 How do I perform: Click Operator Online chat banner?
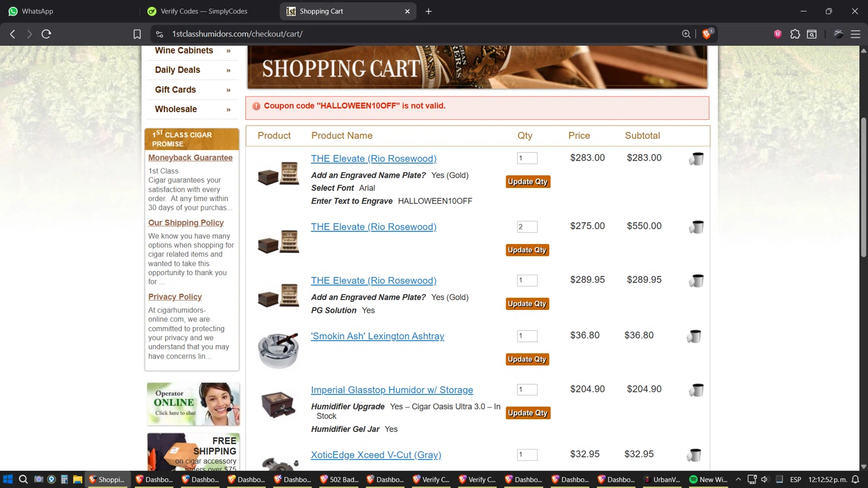point(193,404)
